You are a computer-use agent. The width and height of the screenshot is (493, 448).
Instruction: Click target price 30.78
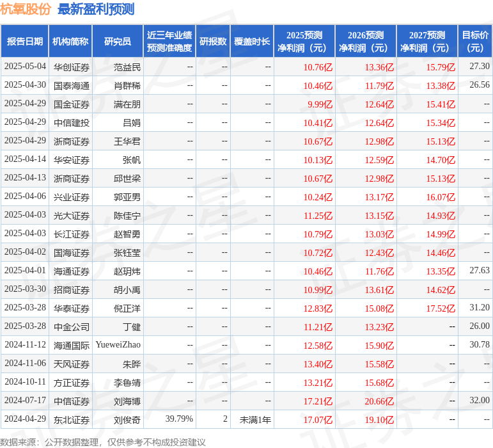click(x=480, y=344)
